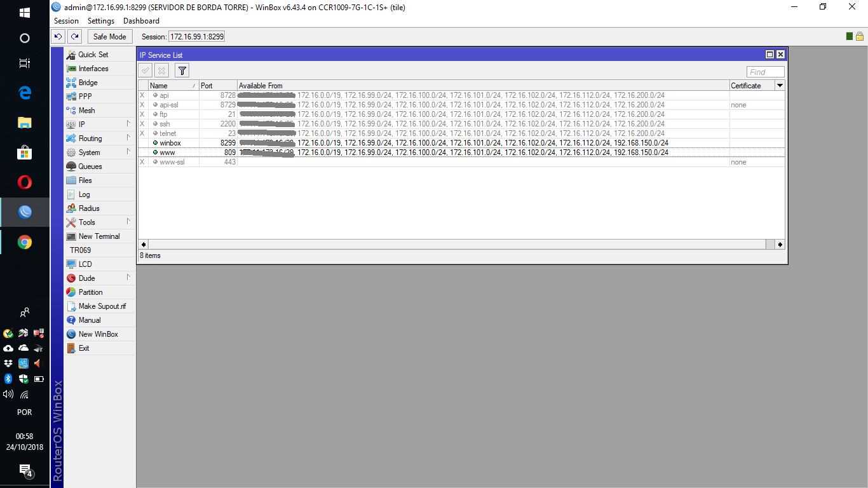Select the winbox service row
This screenshot has width=868, height=488.
(462, 143)
